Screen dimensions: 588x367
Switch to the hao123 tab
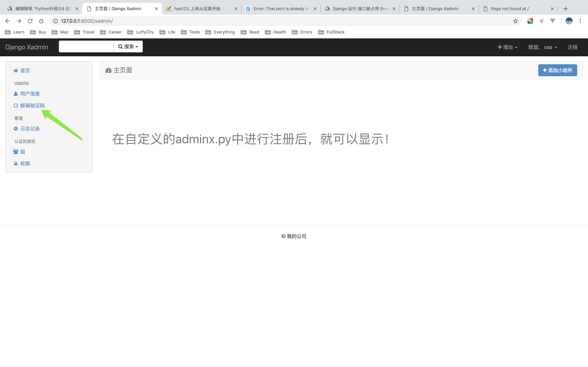coord(197,9)
